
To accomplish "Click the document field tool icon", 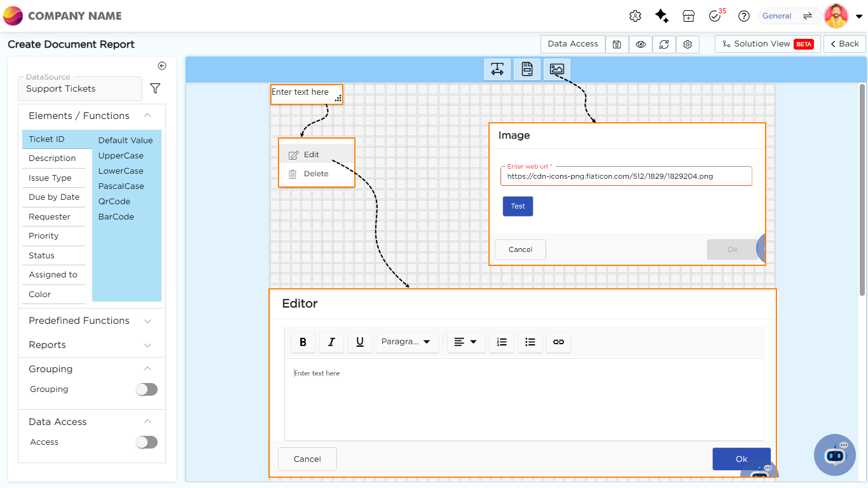I will pos(527,69).
